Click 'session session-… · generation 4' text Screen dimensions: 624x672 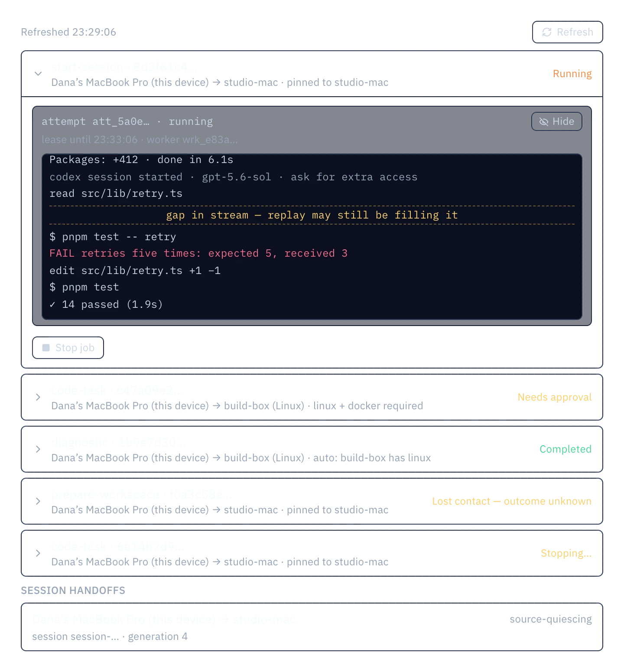tap(110, 636)
